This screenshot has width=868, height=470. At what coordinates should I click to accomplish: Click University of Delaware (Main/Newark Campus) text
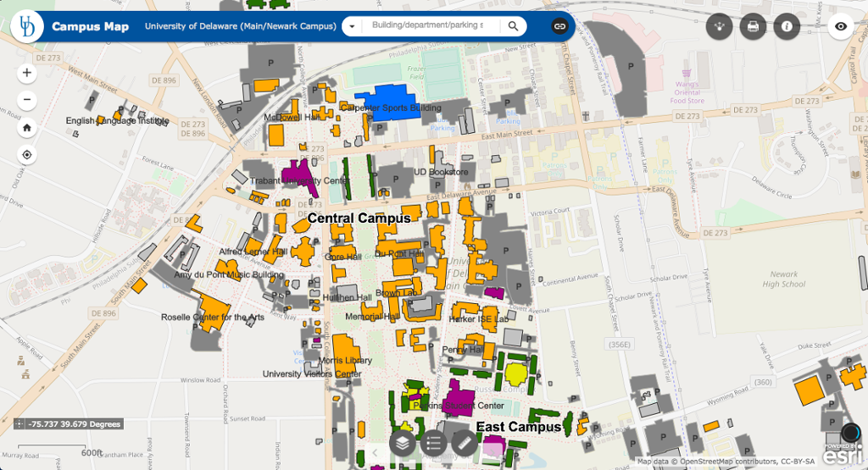coord(240,26)
